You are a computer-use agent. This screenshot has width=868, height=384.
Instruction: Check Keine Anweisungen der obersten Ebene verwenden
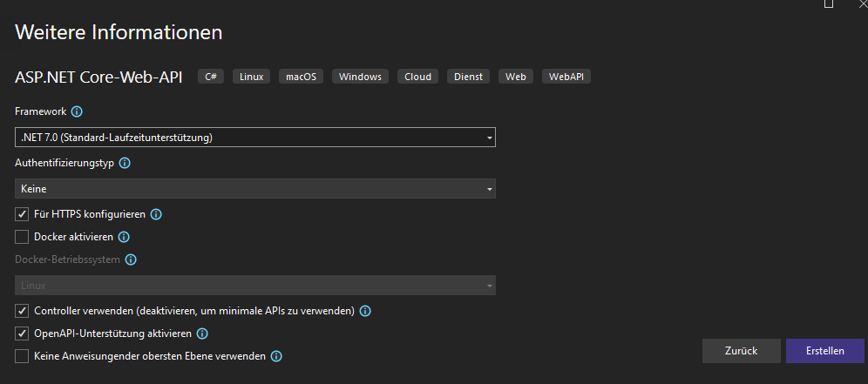click(22, 356)
